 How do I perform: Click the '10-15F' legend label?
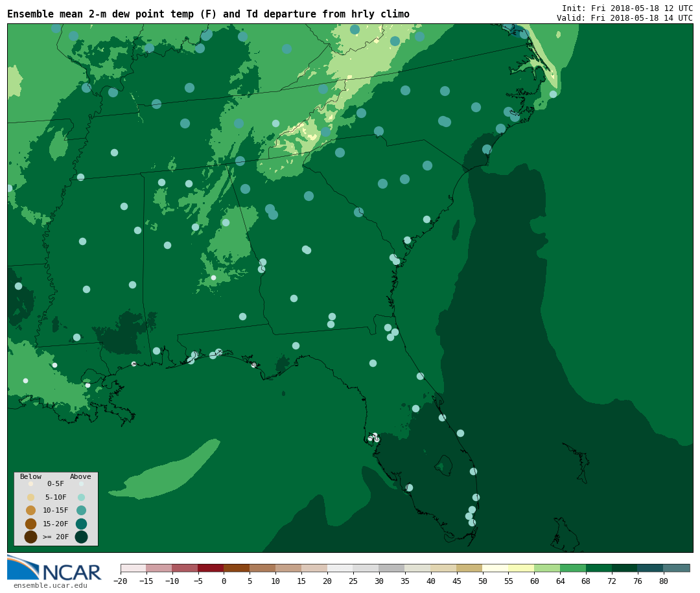pyautogui.click(x=56, y=510)
